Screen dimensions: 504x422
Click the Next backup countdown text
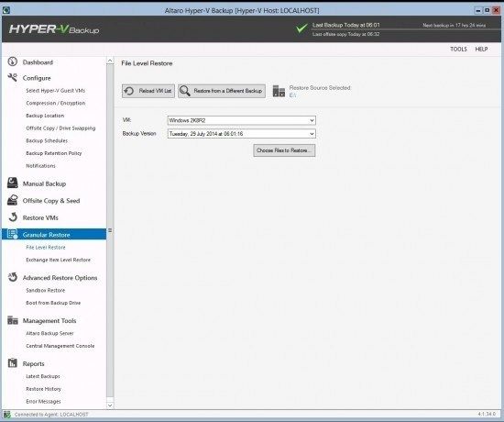(x=455, y=25)
